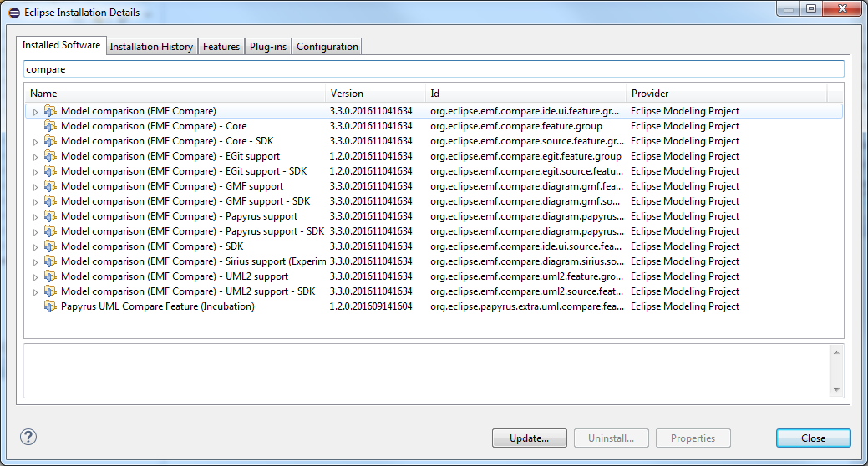Click id 'org.eclipse.emf.compare.feature.group'
868x466 pixels.
pos(516,125)
